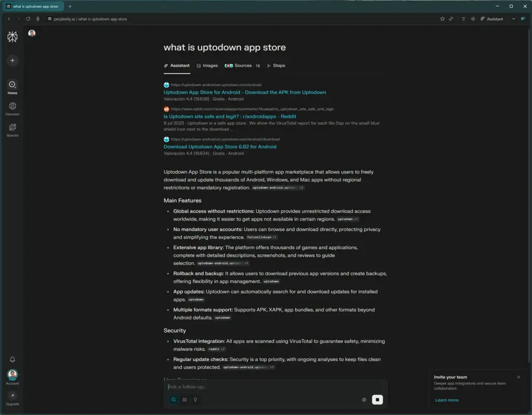Switch to the Images tab
The image size is (532, 415).
[x=207, y=65]
